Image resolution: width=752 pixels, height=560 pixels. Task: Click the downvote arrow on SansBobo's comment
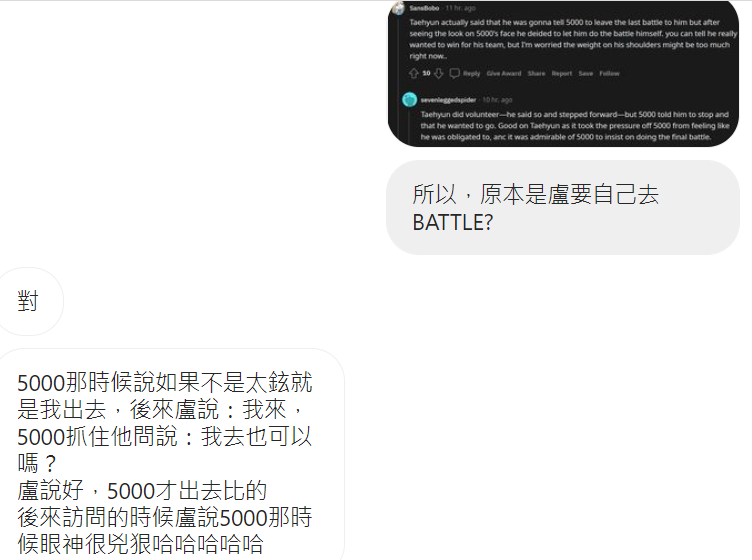click(439, 73)
